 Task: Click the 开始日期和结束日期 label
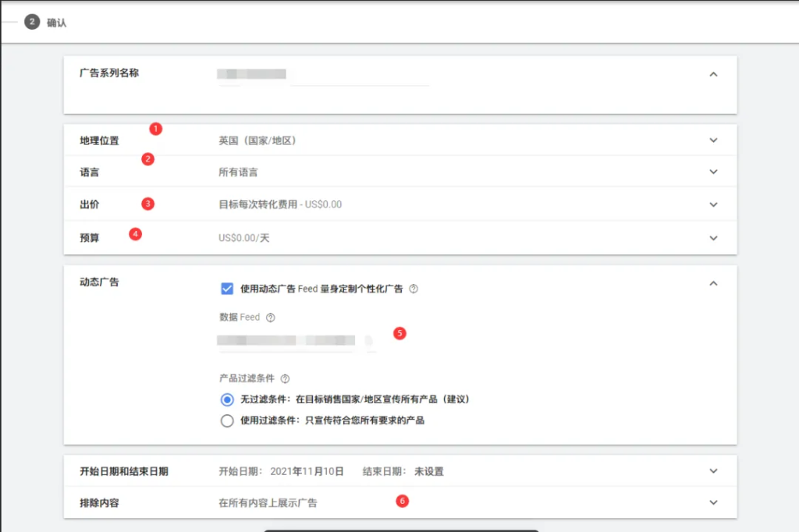[124, 471]
